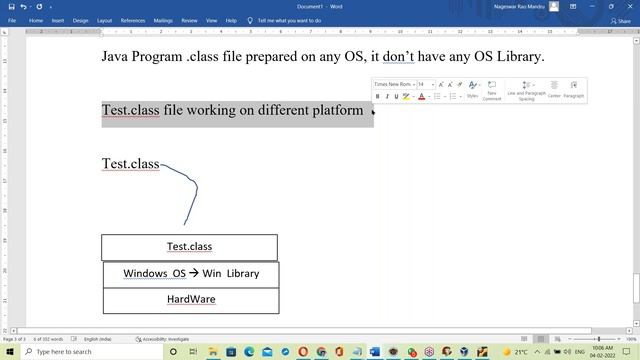
Task: Toggle Bold in mini toolbar
Action: tap(378, 96)
